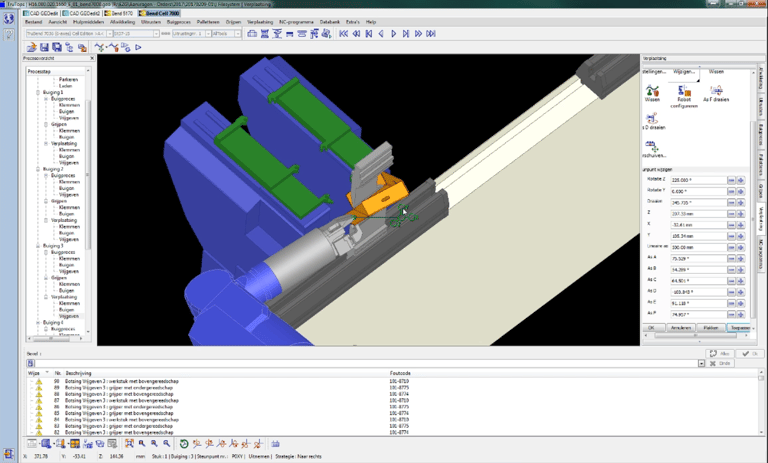This screenshot has height=463, width=768.
Task: Decrease the Rotatie Z value
Action: click(731, 180)
